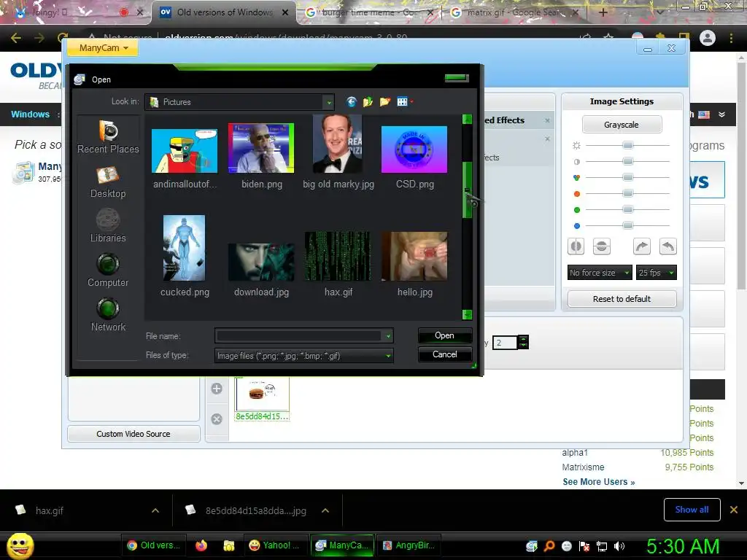
Task: Click the X icon to remove playlist item
Action: (217, 419)
